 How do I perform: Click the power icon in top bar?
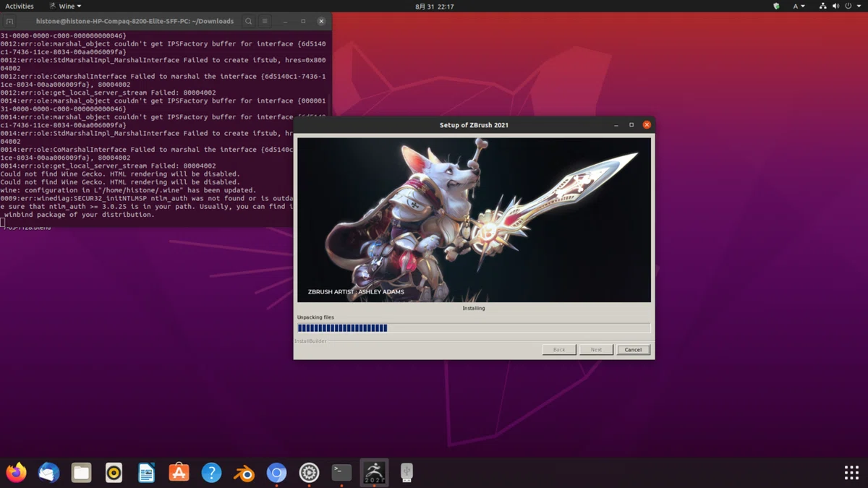(848, 6)
